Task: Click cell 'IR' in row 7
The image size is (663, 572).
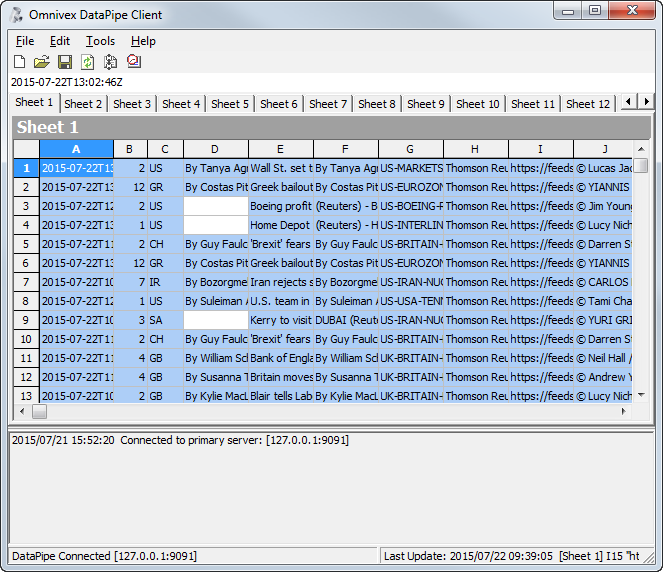Action: [x=165, y=282]
